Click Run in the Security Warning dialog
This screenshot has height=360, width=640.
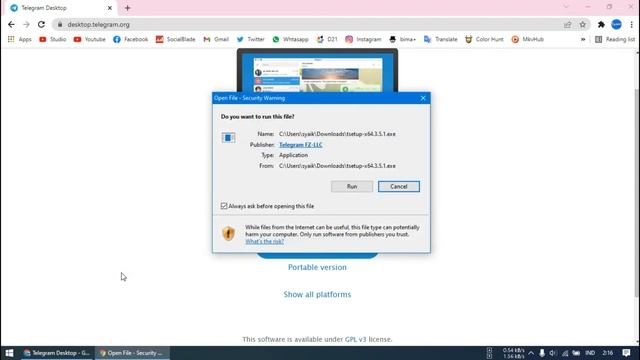351,187
